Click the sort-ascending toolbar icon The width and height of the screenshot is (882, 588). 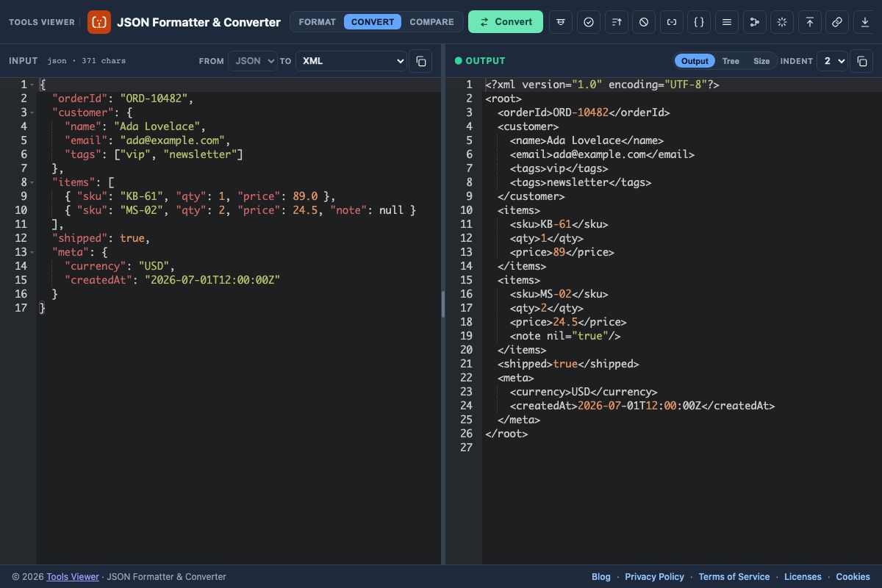(616, 22)
